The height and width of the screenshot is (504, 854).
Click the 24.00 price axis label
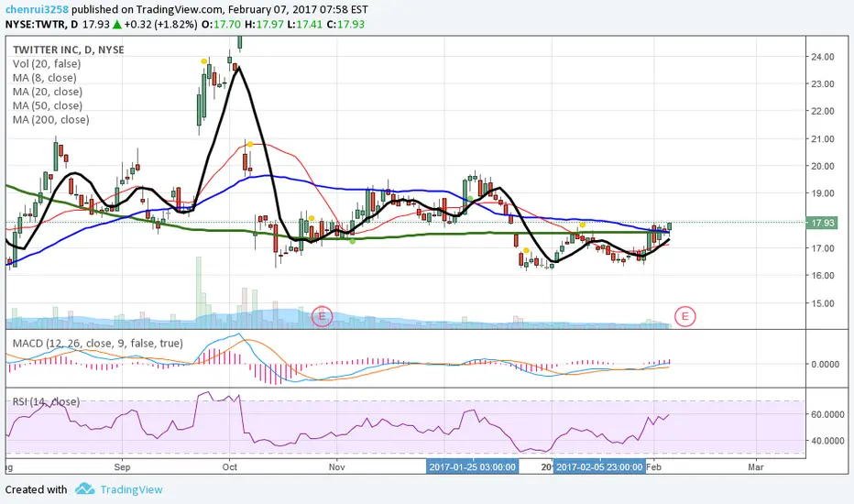(823, 57)
